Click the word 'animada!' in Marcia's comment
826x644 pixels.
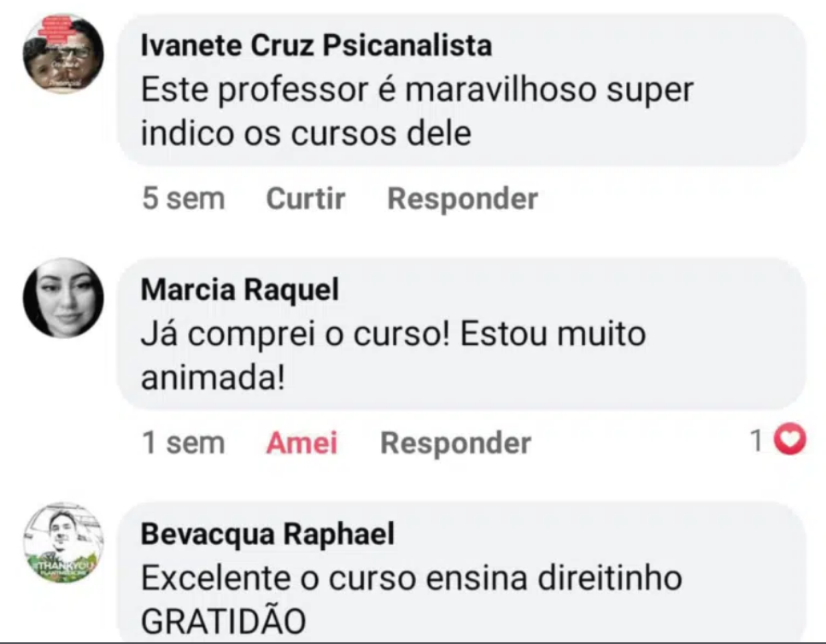tap(212, 378)
